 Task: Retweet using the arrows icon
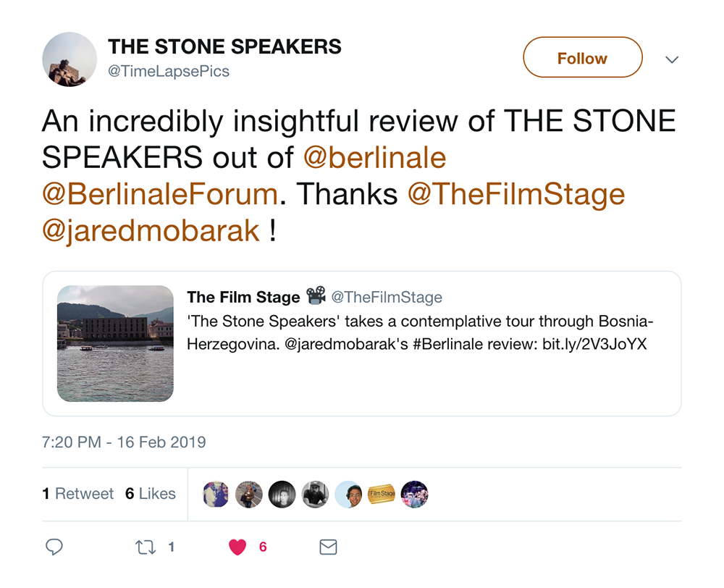click(x=146, y=547)
